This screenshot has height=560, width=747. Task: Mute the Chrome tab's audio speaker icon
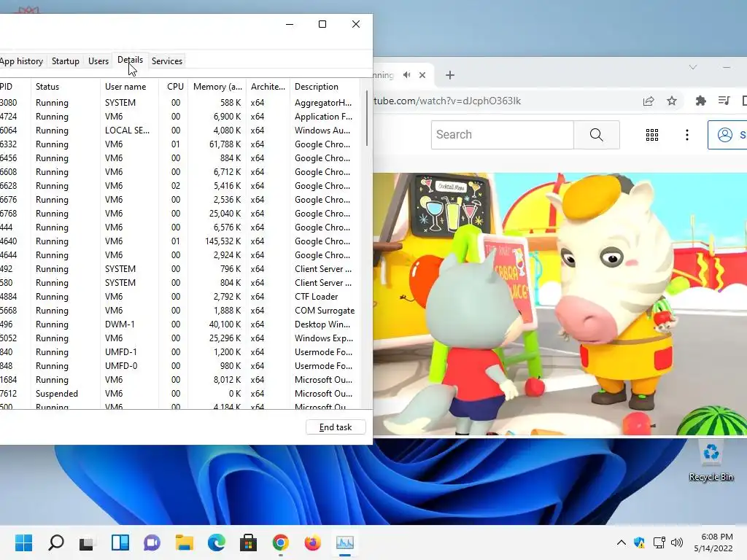406,75
